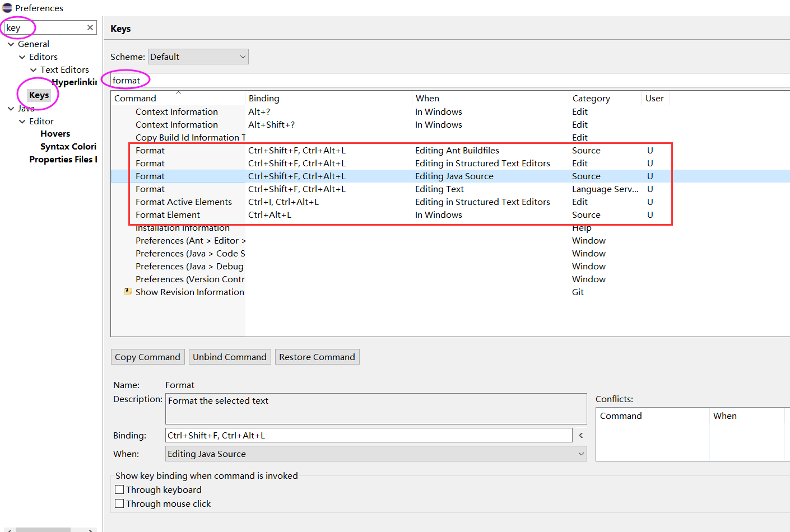The height and width of the screenshot is (532, 790).
Task: Click the Binding input field
Action: point(369,435)
